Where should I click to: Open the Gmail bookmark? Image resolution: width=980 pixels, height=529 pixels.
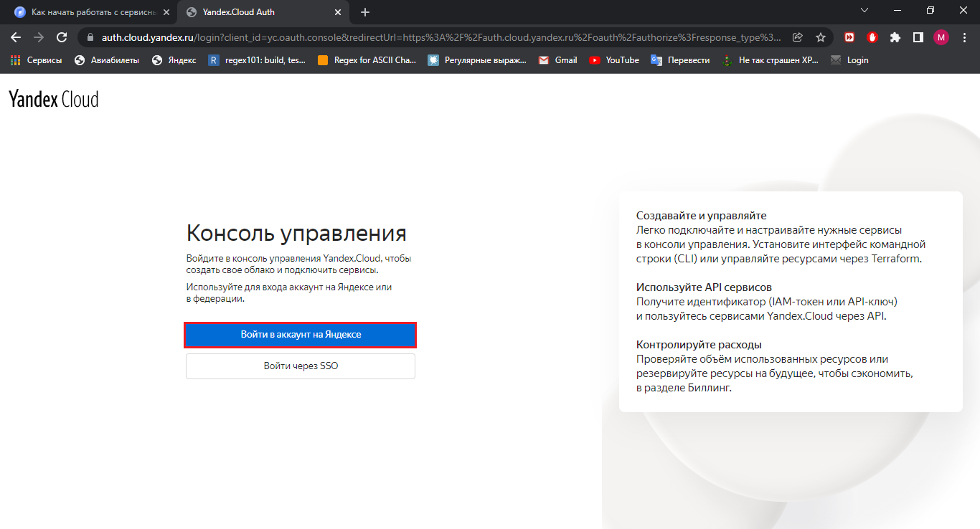click(x=558, y=60)
